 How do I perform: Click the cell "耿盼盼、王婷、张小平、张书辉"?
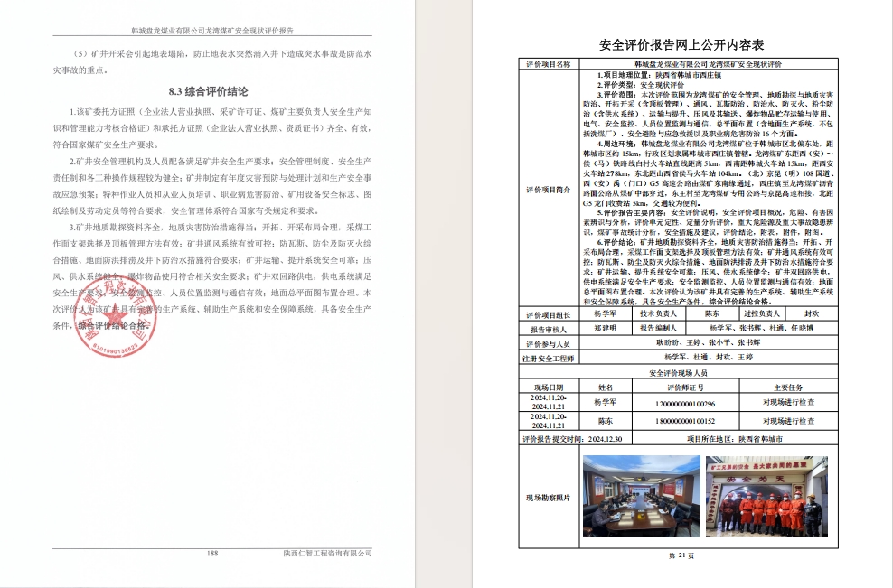(709, 343)
